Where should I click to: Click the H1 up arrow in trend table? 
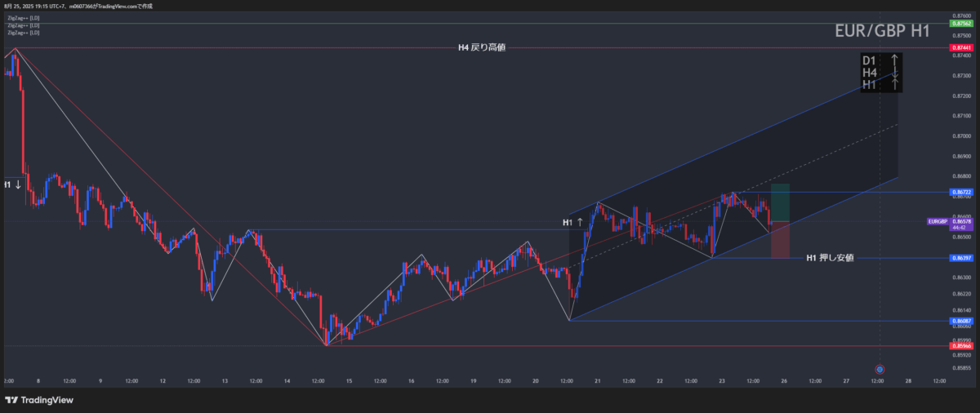click(x=895, y=86)
